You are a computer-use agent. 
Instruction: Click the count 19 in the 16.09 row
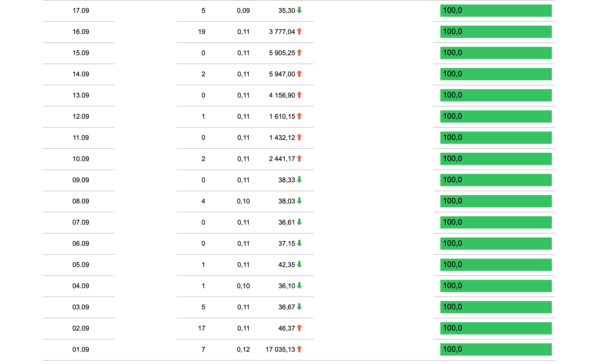202,32
